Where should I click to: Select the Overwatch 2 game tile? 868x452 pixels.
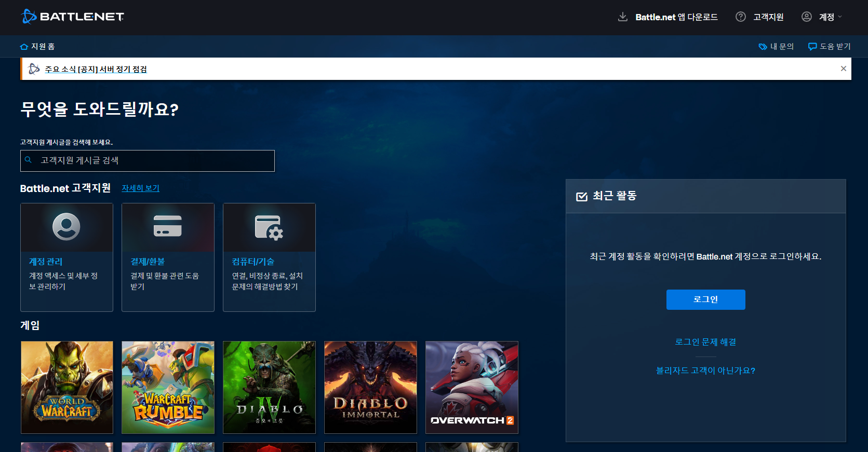tap(472, 387)
